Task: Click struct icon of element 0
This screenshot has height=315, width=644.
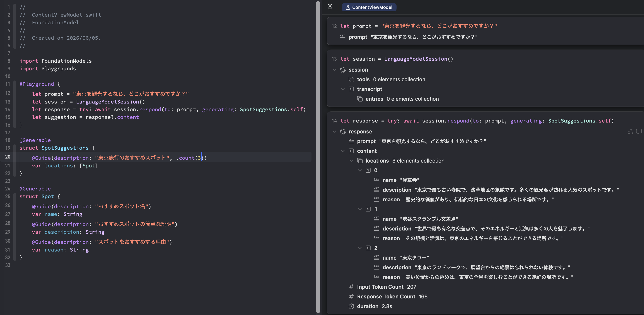Action: [368, 171]
